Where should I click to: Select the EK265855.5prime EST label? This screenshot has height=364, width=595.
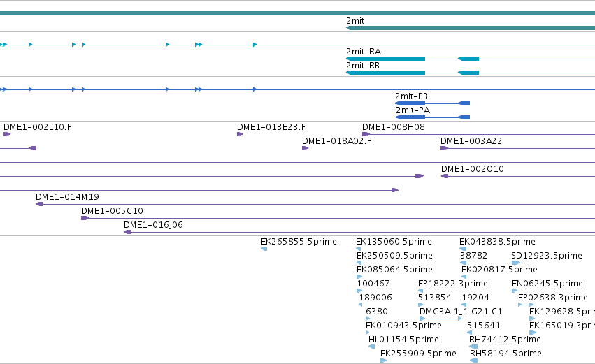click(x=299, y=242)
